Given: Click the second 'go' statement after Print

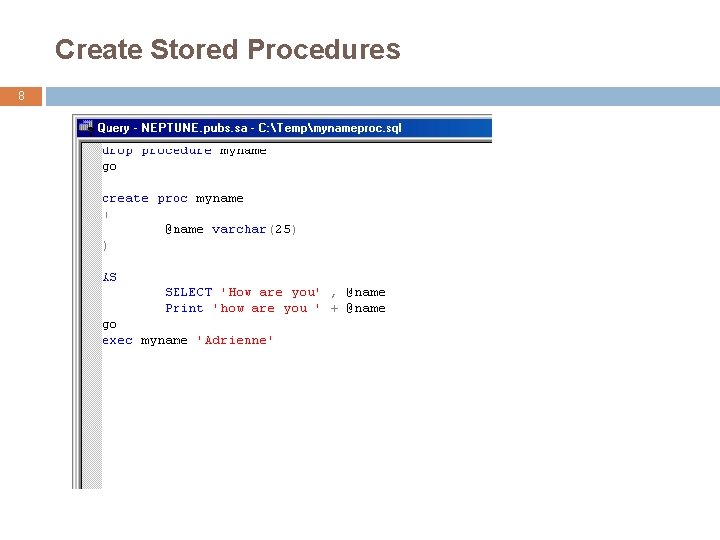Looking at the screenshot, I should (x=109, y=325).
